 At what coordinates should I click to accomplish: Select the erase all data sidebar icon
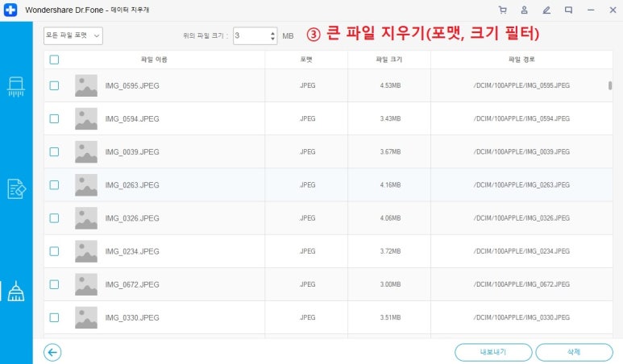click(16, 85)
